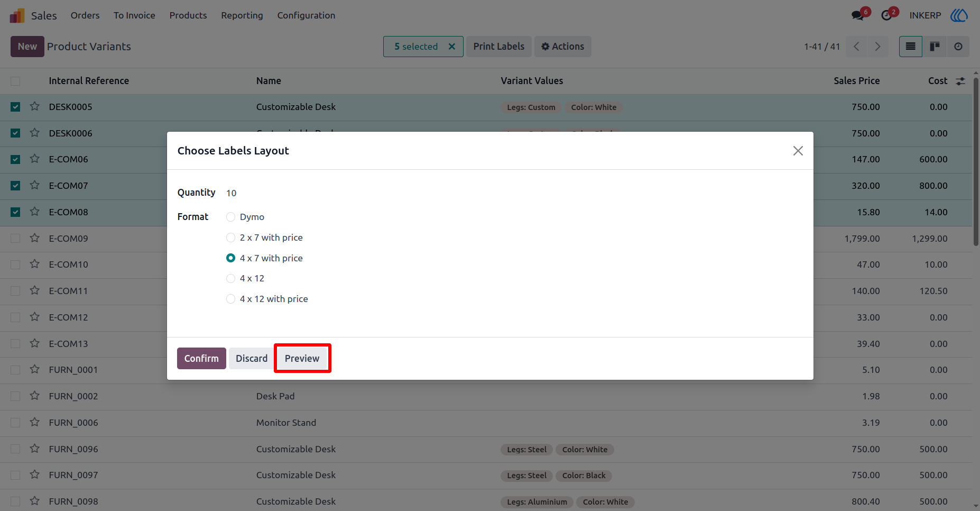Open the Reporting menu
This screenshot has height=511, width=980.
pyautogui.click(x=242, y=15)
